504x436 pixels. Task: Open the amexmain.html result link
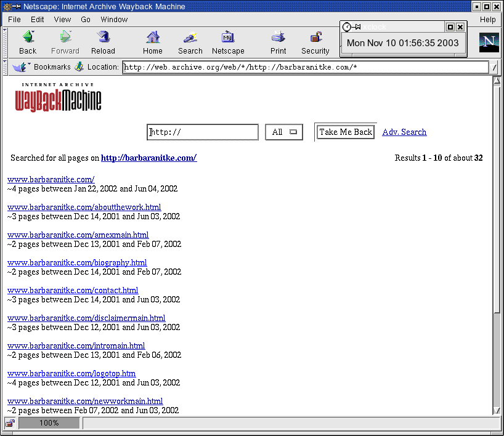[78, 235]
